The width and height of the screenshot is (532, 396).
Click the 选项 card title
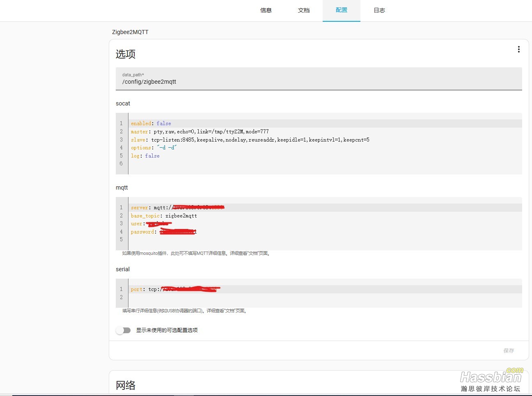pyautogui.click(x=126, y=54)
